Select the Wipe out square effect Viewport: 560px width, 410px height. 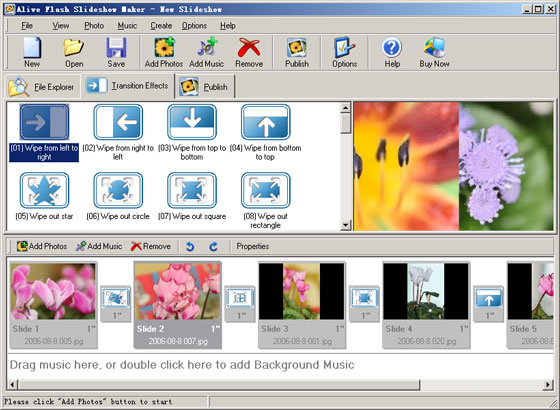point(192,196)
